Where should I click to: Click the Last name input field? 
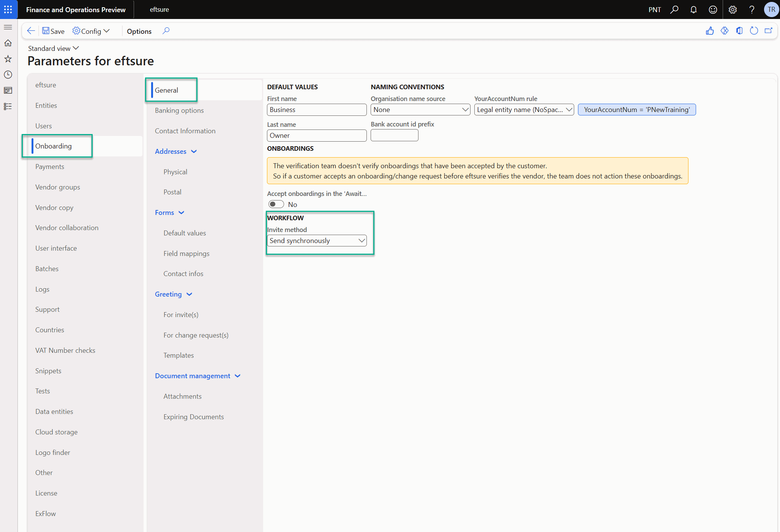tap(317, 136)
